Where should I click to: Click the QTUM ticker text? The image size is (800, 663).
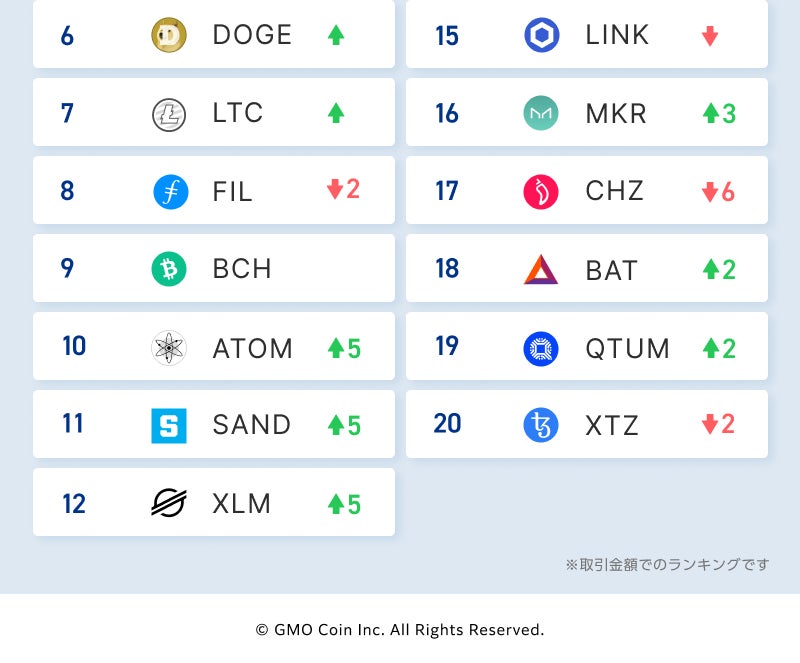pos(627,348)
